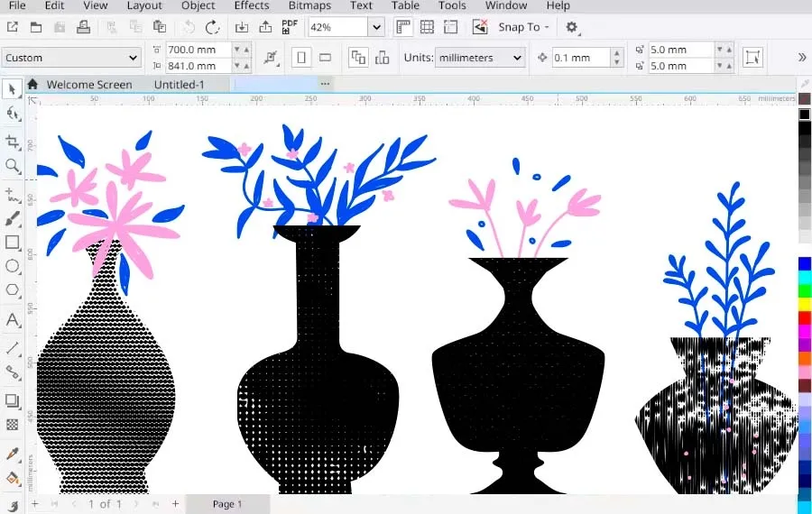This screenshot has width=812, height=514.
Task: Activate the Zoom magnifier tool
Action: tap(13, 166)
